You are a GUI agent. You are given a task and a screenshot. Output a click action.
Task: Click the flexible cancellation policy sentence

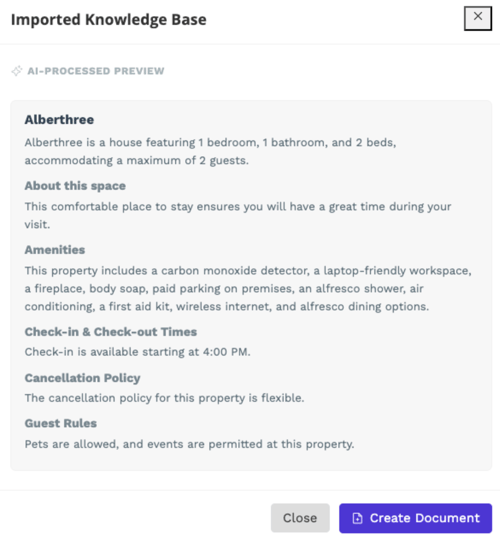coord(164,398)
